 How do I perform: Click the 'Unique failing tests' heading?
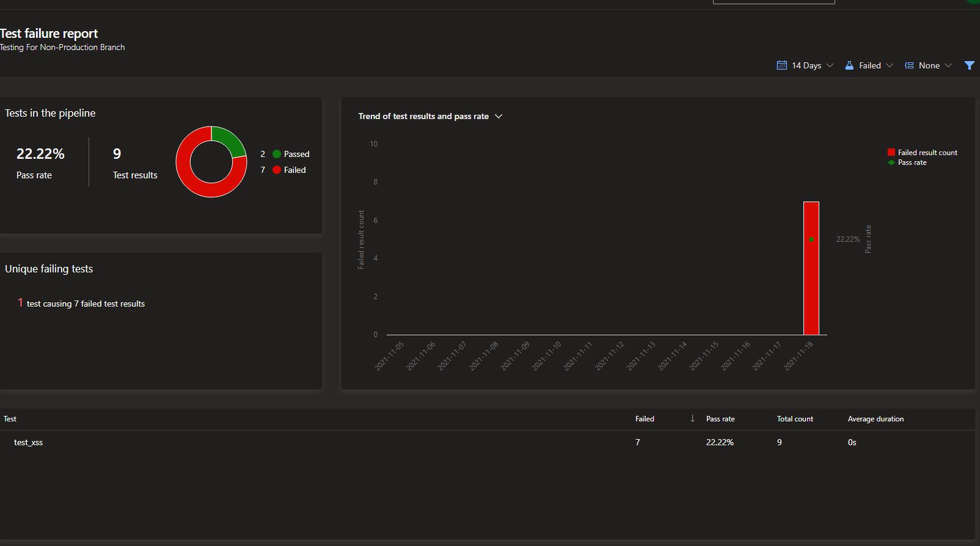(x=49, y=269)
